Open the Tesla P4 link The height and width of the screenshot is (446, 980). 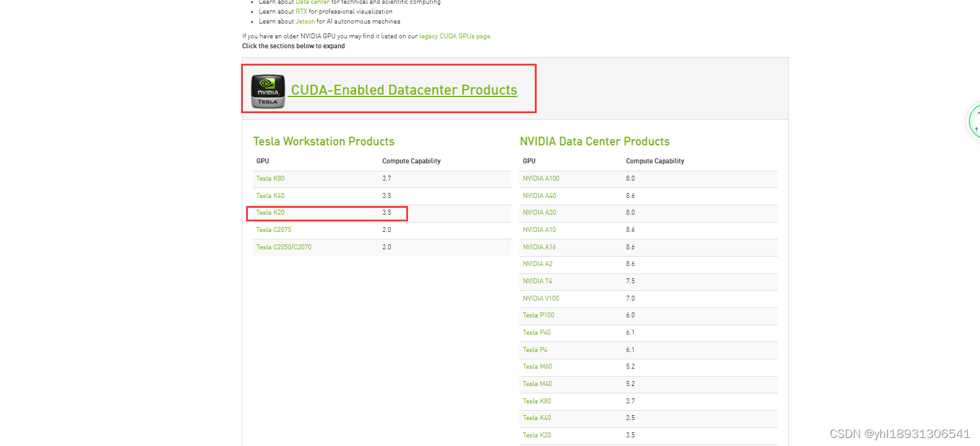coord(535,350)
